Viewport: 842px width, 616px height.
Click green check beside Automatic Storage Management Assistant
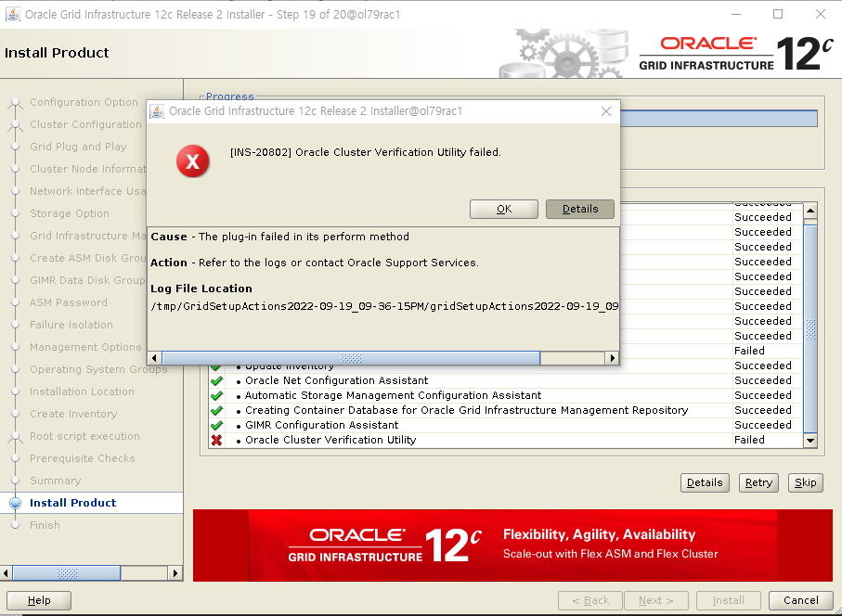pos(216,395)
